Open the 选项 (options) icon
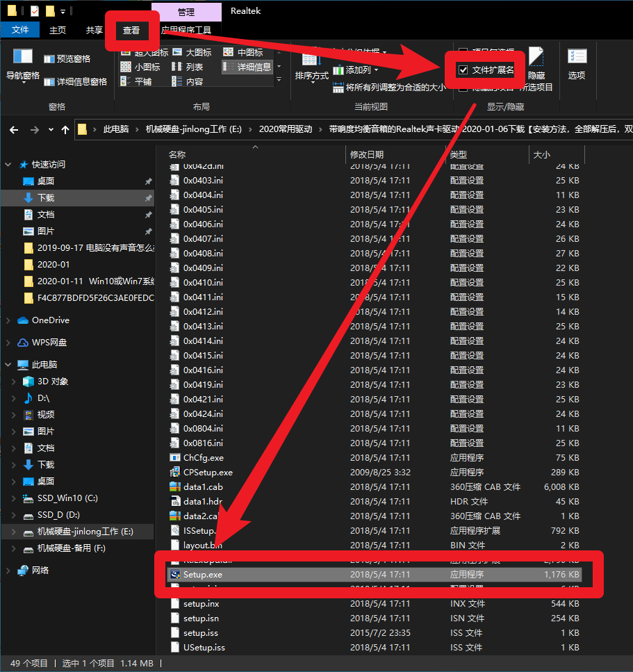633x672 pixels. tap(577, 63)
